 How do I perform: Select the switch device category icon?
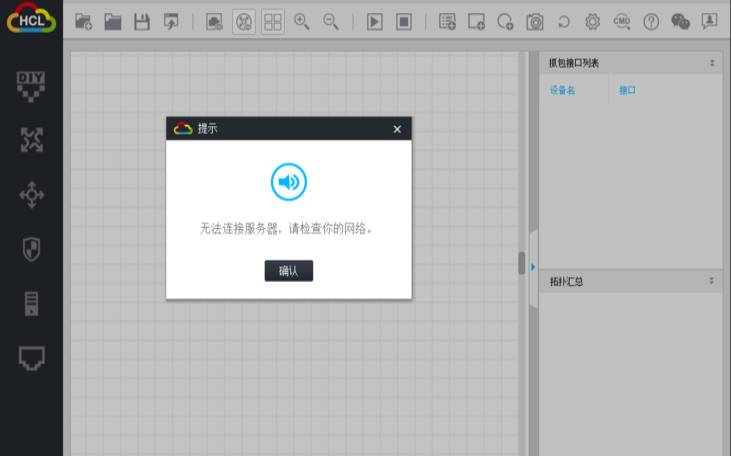(32, 194)
